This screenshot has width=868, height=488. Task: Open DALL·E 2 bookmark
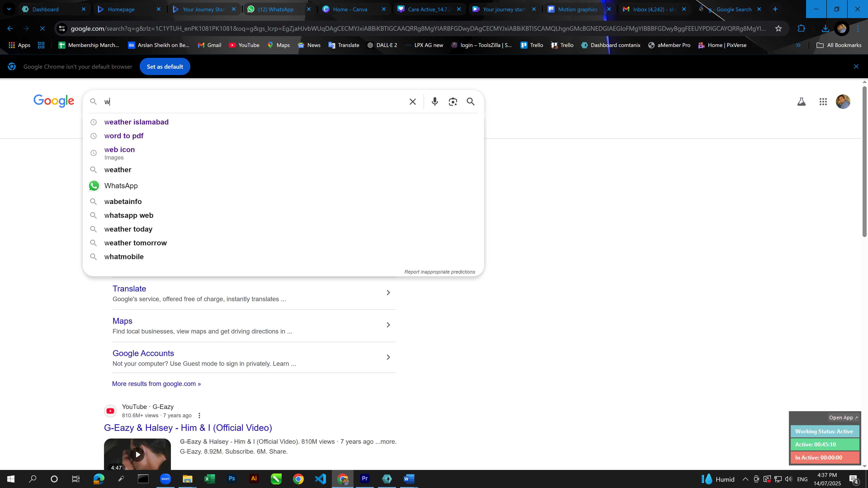point(382,45)
